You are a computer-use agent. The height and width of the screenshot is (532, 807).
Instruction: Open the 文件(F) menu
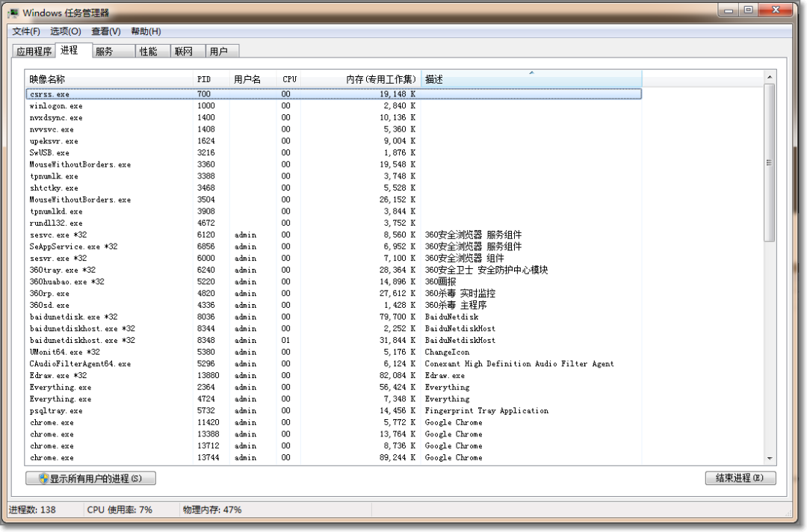click(26, 31)
